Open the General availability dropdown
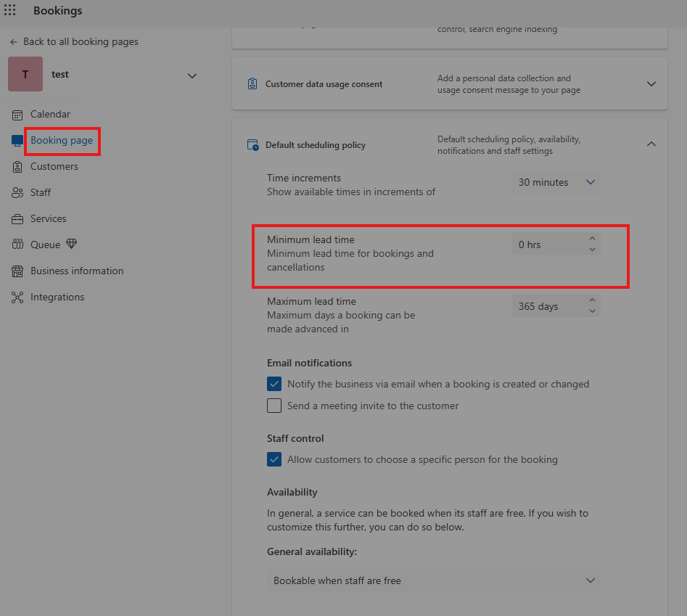The image size is (687, 616). 433,580
